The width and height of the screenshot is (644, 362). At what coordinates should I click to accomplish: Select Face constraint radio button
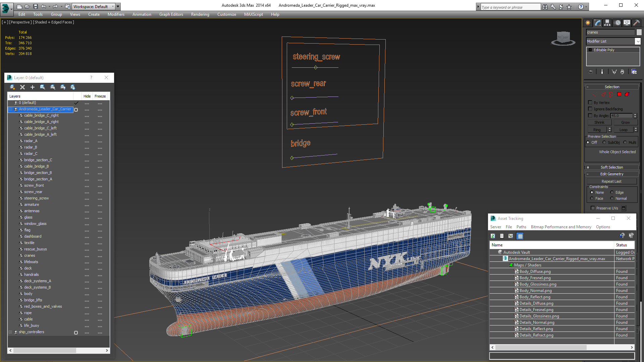click(592, 198)
